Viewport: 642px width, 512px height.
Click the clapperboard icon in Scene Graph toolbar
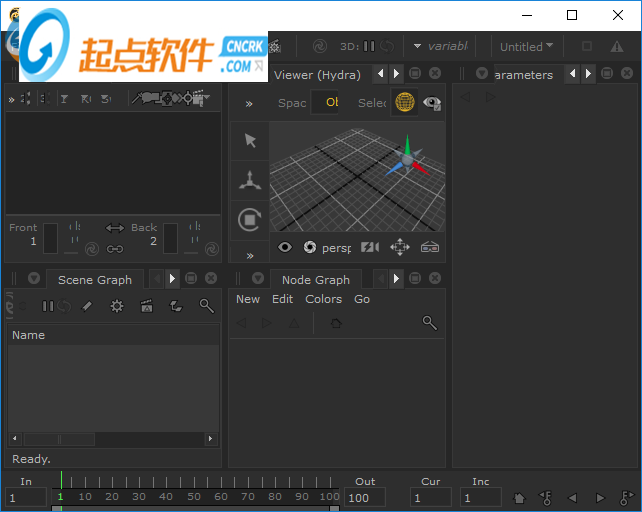[146, 306]
